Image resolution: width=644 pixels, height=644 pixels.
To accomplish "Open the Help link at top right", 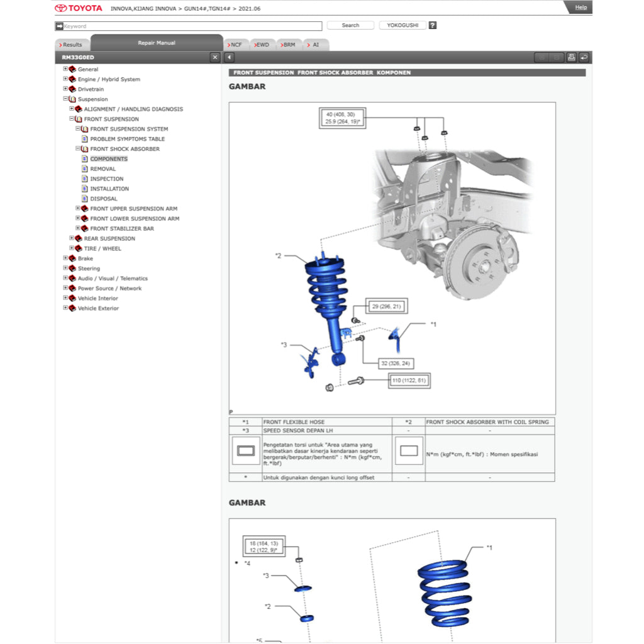I will (x=580, y=7).
